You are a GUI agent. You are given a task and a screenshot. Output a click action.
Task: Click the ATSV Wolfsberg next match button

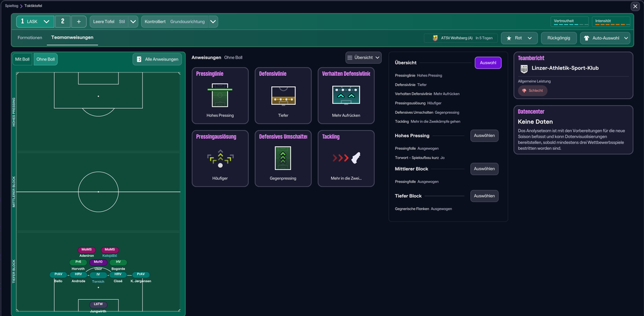tap(461, 38)
